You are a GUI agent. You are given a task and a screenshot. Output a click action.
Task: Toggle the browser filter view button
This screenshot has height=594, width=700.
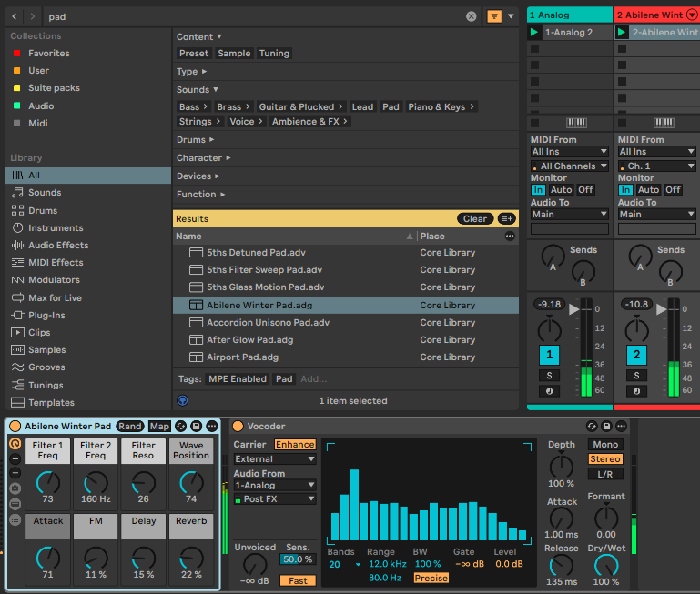(494, 16)
